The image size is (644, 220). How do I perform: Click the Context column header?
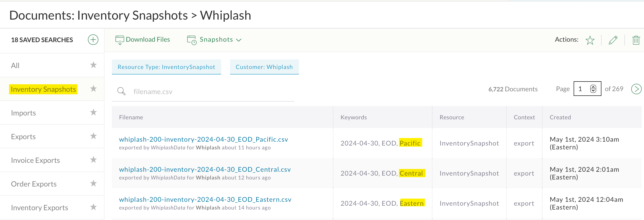coord(524,117)
